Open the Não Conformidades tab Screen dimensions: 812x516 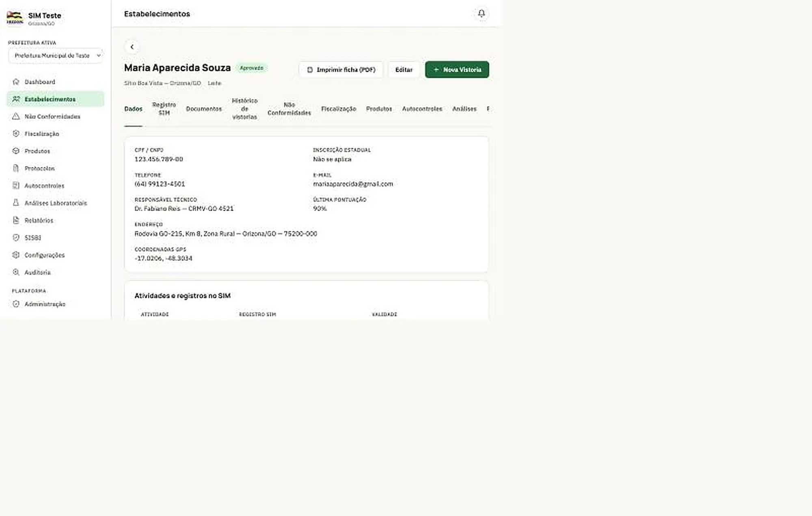[x=289, y=109]
